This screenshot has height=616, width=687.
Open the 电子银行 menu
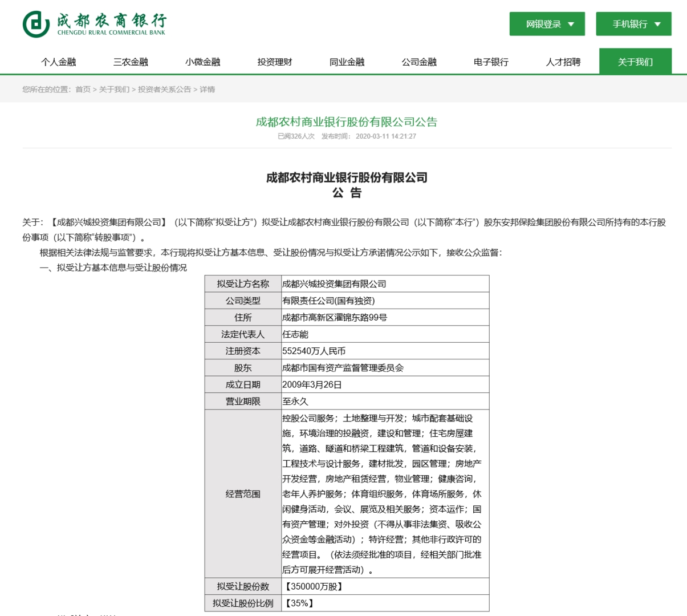point(491,62)
